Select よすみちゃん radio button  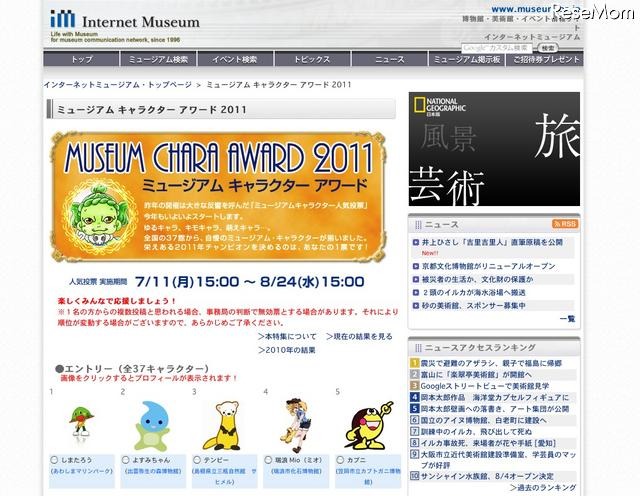click(x=126, y=460)
